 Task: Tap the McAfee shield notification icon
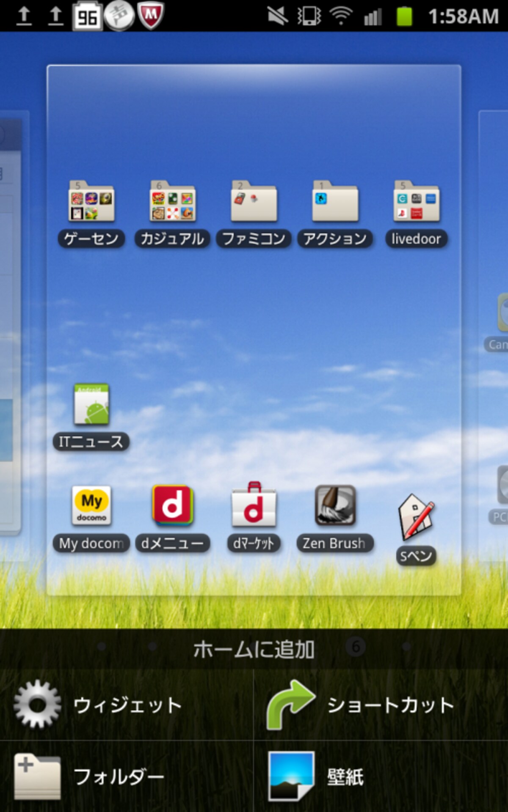[151, 16]
